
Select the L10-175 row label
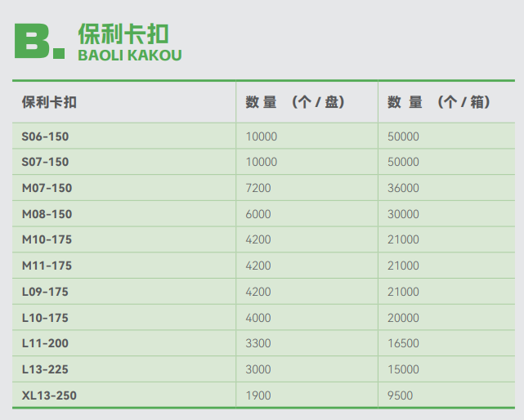tap(45, 318)
